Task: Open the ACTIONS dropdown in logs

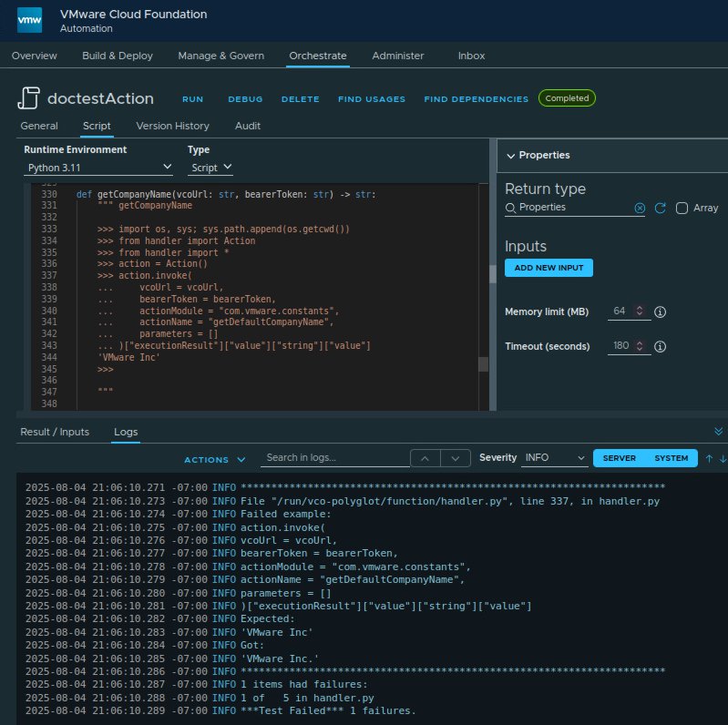Action: pyautogui.click(x=214, y=460)
